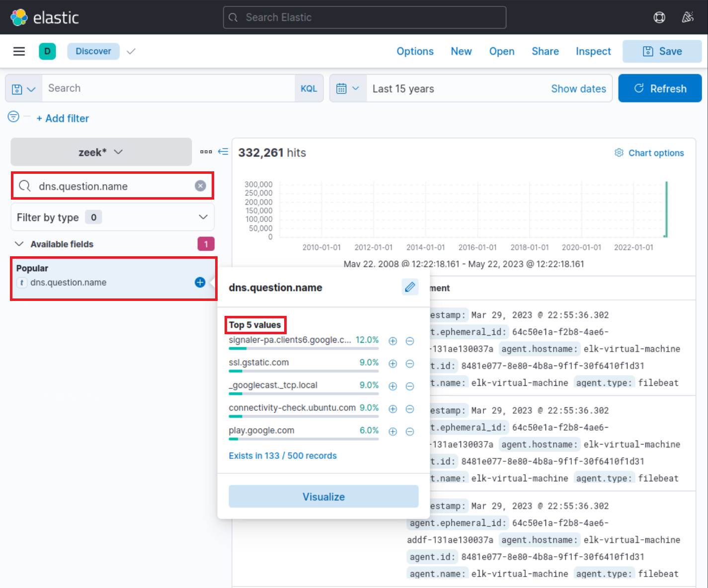Screen dimensions: 708x588
Task: Click the help lifebuoy icon
Action: [659, 17]
